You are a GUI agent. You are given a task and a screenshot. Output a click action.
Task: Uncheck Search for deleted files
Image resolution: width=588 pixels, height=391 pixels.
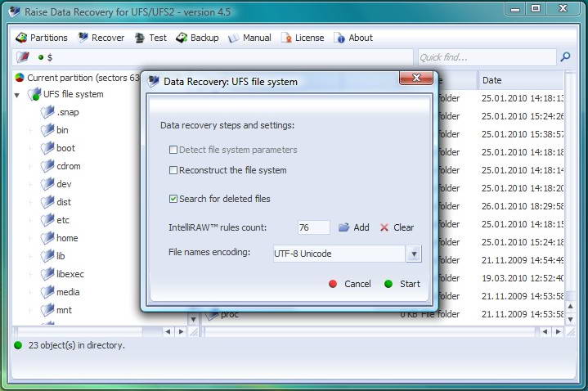pos(173,199)
